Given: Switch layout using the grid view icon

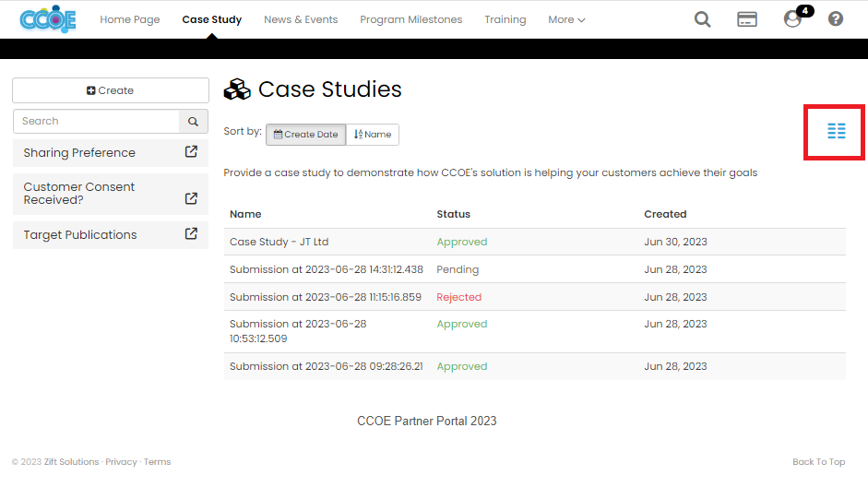Looking at the screenshot, I should (836, 131).
